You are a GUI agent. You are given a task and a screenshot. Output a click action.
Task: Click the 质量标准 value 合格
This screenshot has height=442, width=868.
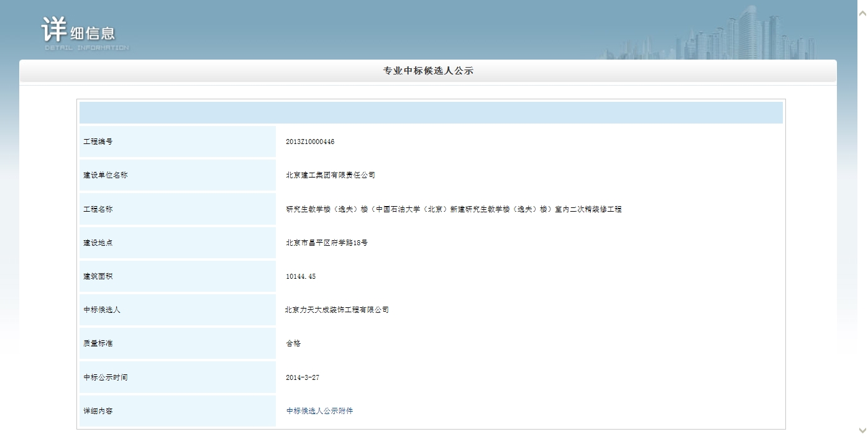(293, 343)
